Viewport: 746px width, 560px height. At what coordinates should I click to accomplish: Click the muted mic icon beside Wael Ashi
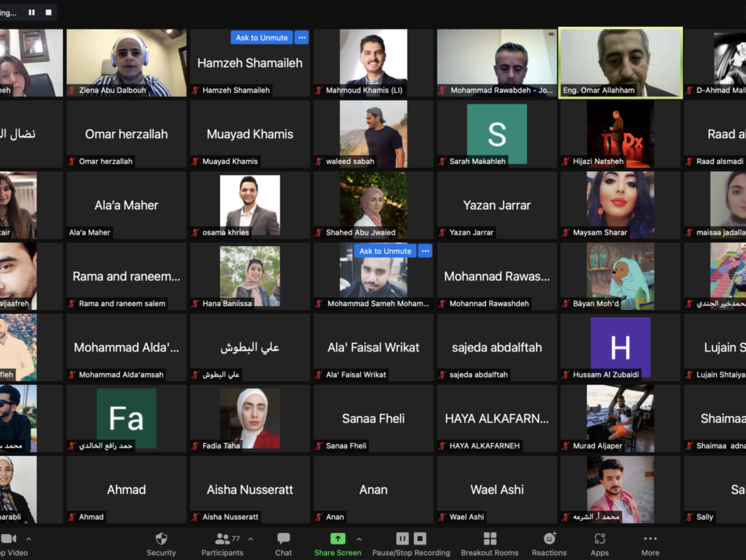pos(442,517)
